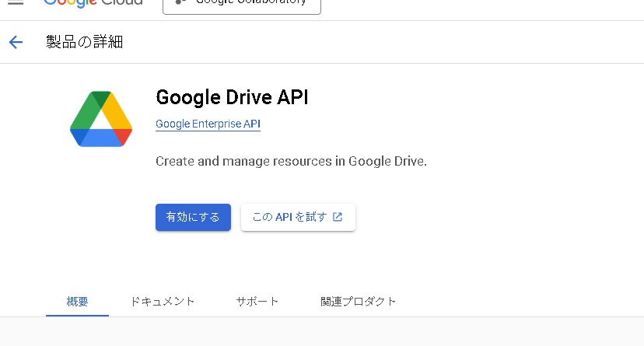Open the Google Enterprise API link
The height and width of the screenshot is (346, 644).
[208, 124]
